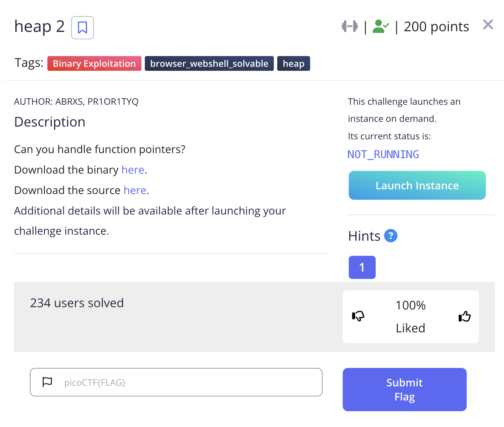Download the source via here link
The height and width of the screenshot is (427, 504).
point(135,190)
